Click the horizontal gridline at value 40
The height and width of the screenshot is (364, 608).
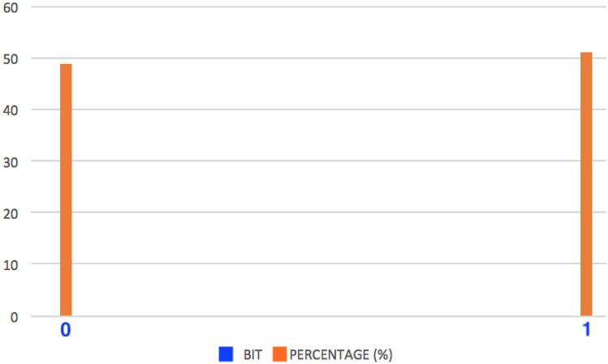(x=325, y=109)
